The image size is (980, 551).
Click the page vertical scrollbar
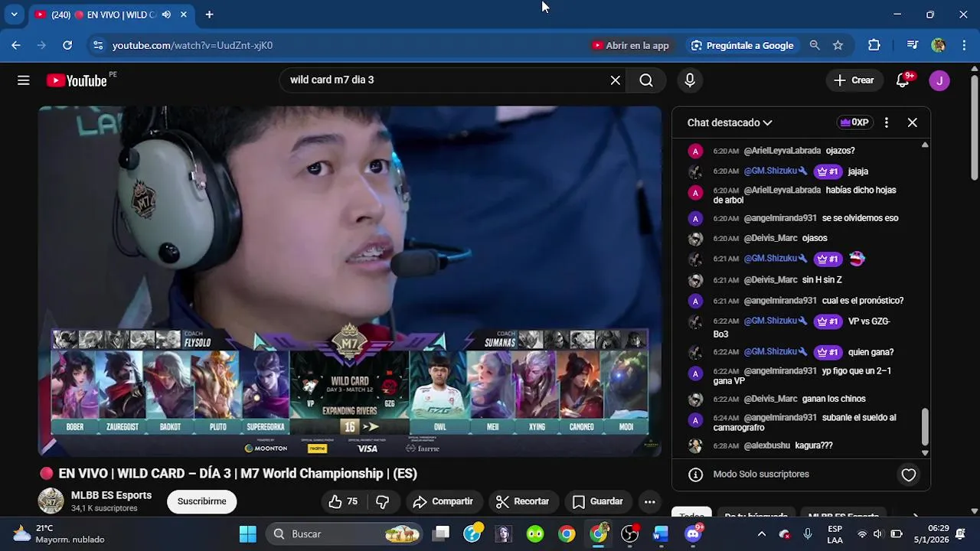pyautogui.click(x=974, y=128)
